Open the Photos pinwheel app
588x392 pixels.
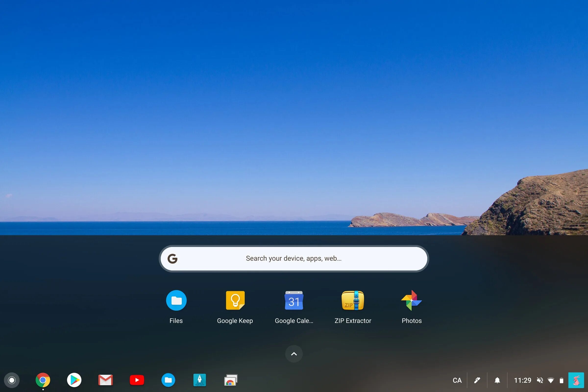point(412,300)
